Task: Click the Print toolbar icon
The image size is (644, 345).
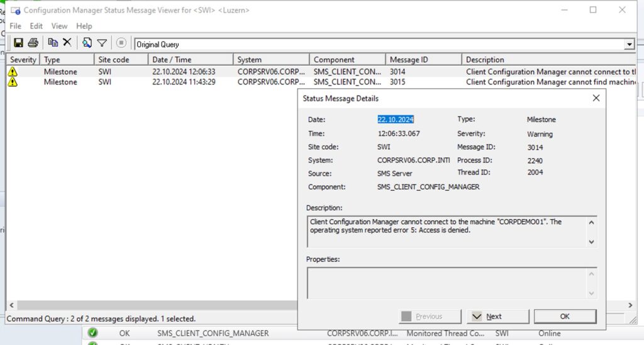Action: pos(33,43)
